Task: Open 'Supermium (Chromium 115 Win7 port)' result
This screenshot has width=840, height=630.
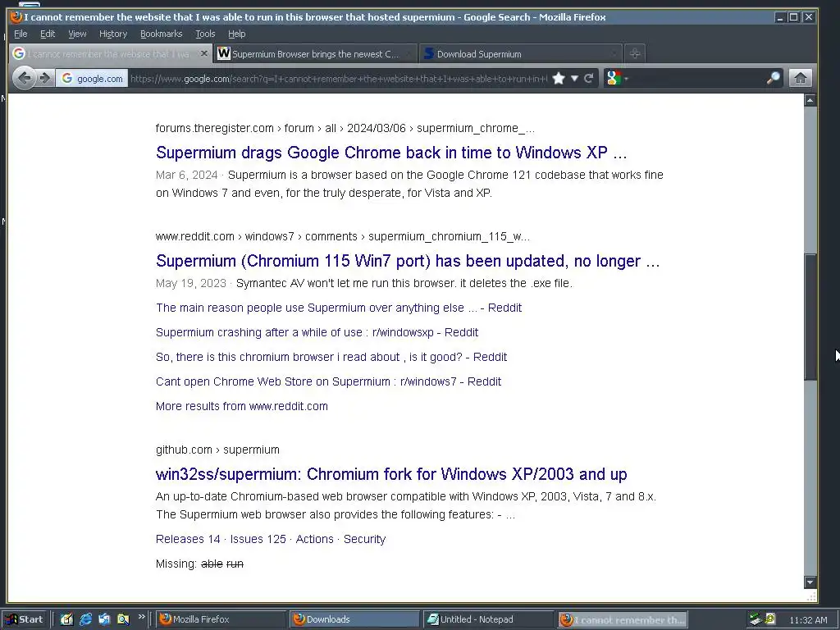Action: coord(408,261)
